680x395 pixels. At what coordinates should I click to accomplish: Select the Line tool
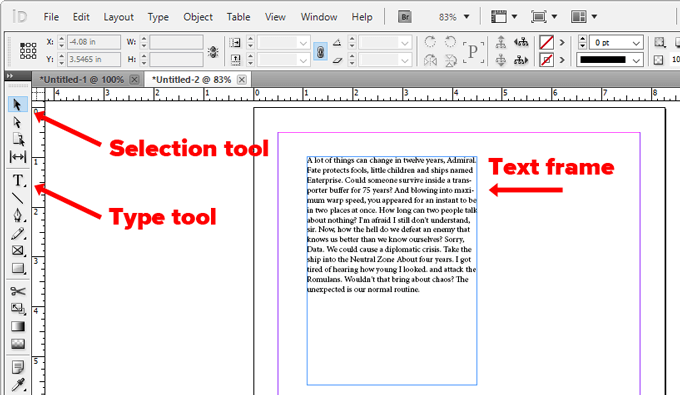click(17, 198)
